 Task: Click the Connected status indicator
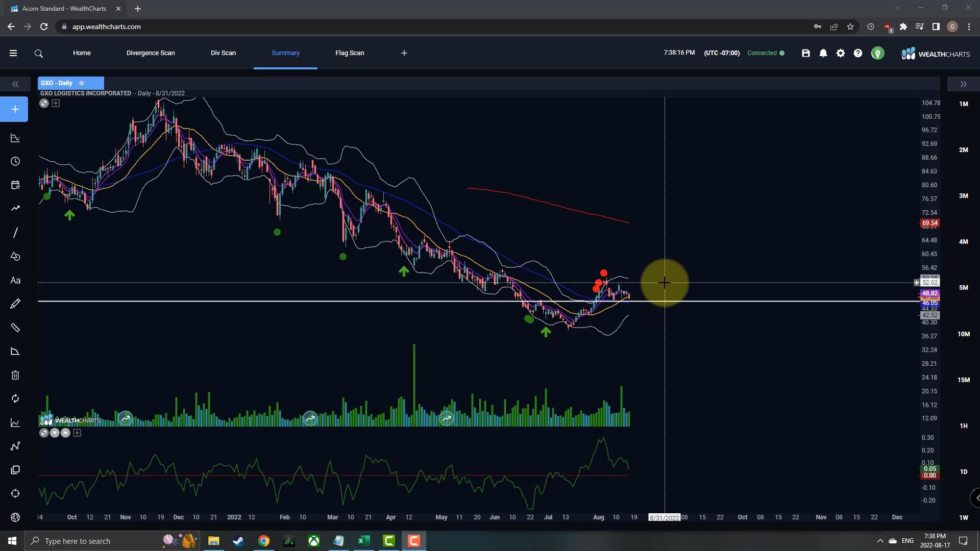tap(766, 53)
